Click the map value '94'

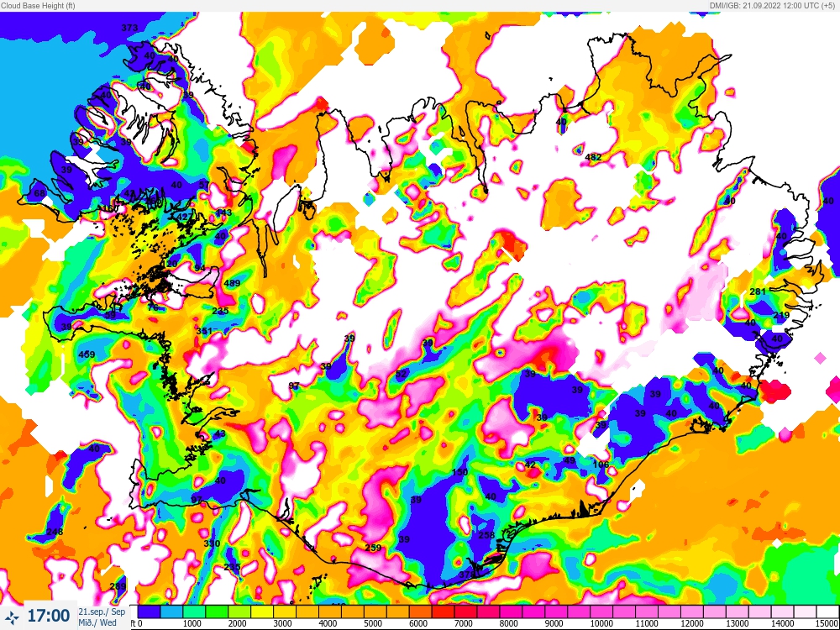point(200,267)
